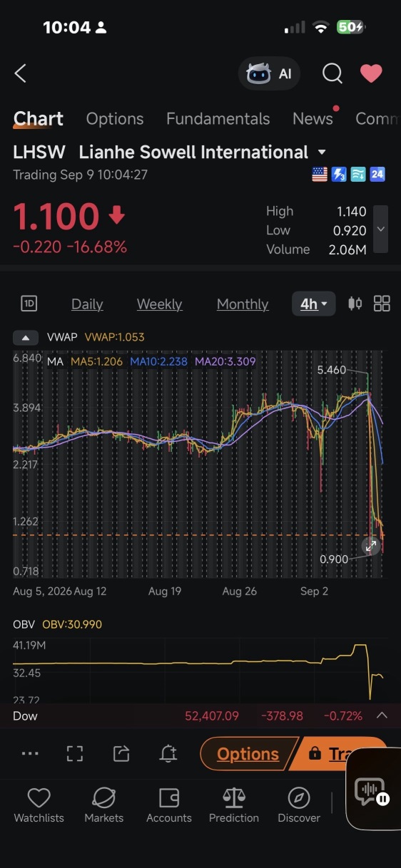Expand the stock name dropdown triangle

click(x=322, y=153)
